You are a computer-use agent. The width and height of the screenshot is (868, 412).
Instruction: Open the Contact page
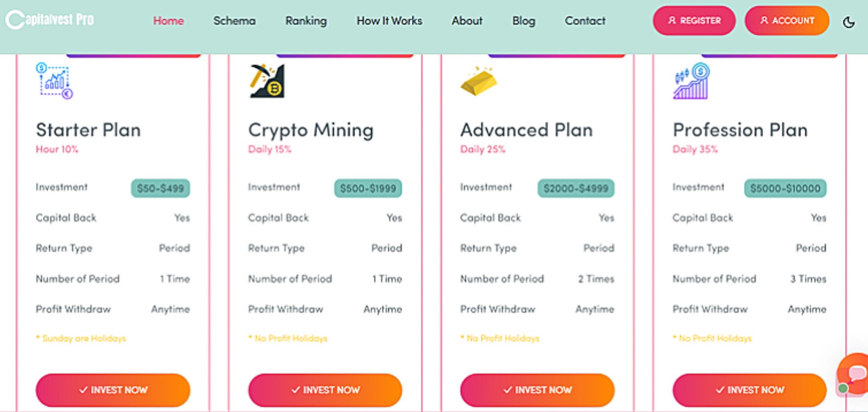coord(585,21)
